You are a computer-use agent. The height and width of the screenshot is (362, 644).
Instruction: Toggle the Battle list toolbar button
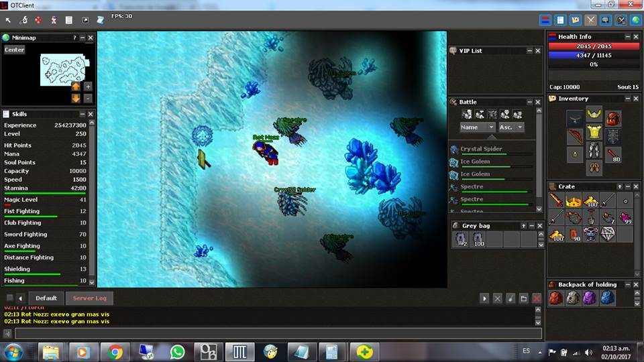621,20
